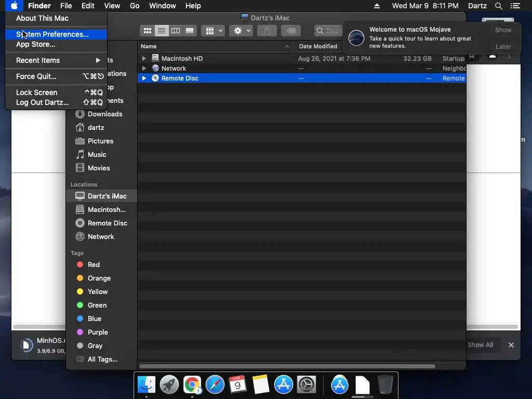532x399 pixels.
Task: Open the Help menu
Action: tap(193, 6)
